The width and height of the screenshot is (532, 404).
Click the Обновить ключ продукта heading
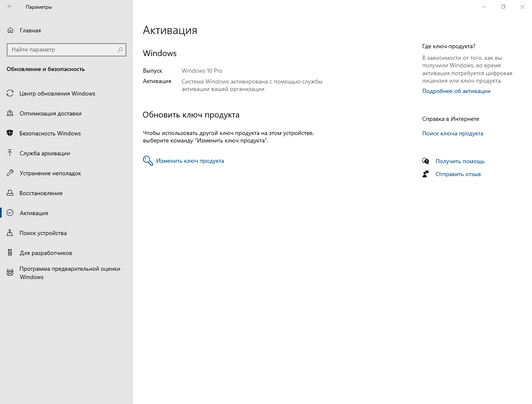(x=191, y=115)
